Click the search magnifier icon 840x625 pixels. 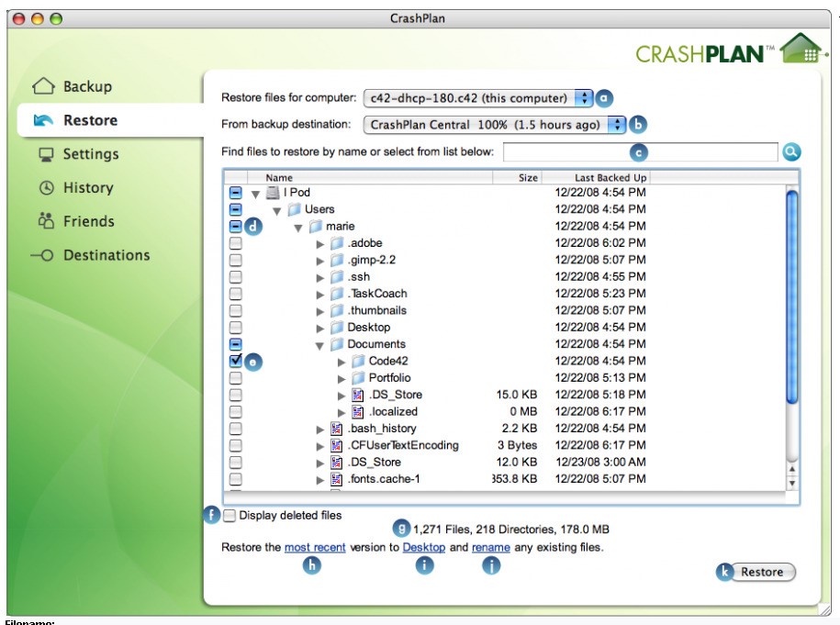coord(791,152)
